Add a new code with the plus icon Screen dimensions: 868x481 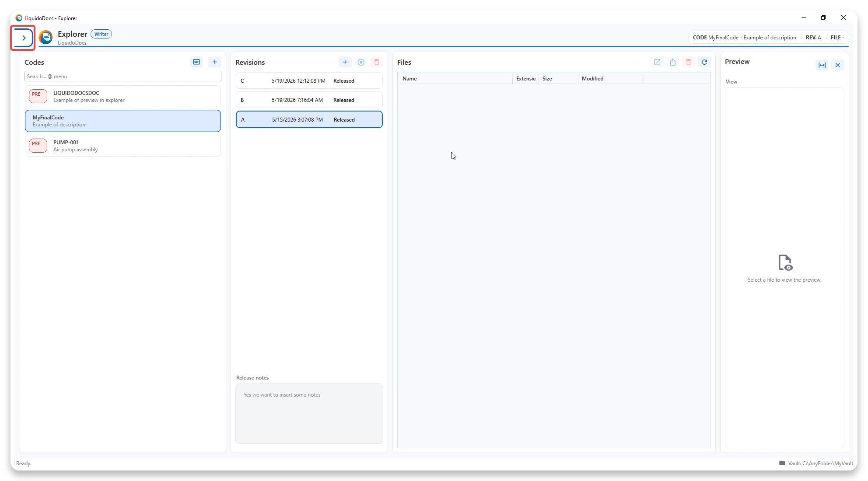click(215, 62)
